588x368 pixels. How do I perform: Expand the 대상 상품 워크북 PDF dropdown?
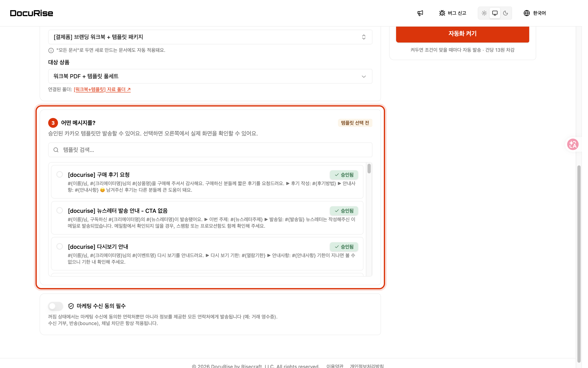(210, 76)
